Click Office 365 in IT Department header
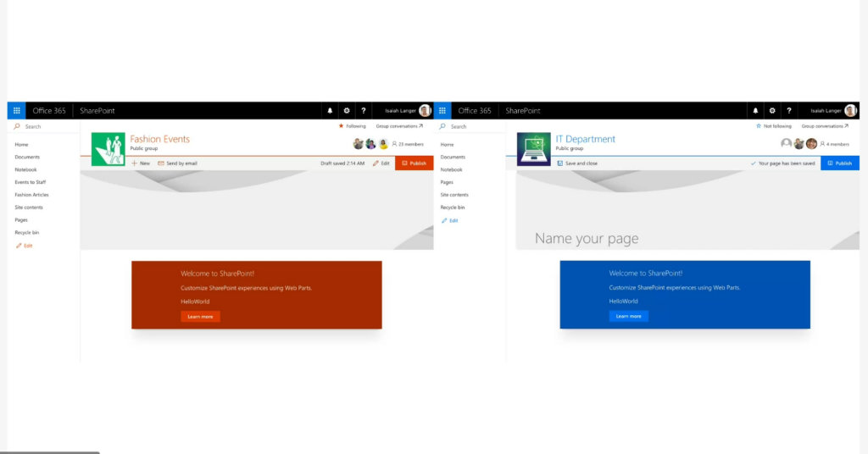This screenshot has width=868, height=454. point(475,111)
